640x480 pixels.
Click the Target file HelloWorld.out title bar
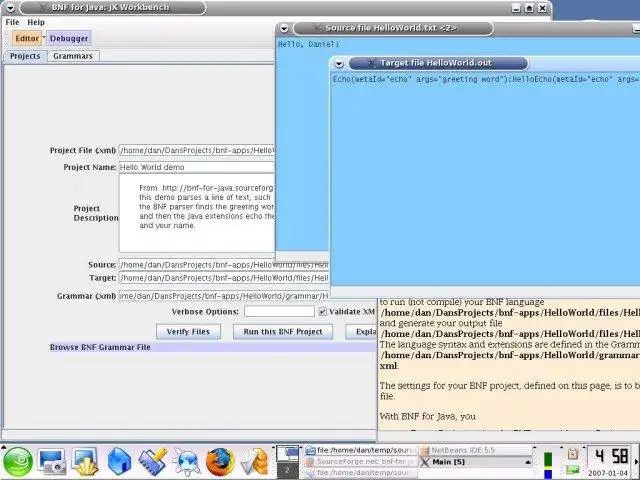point(438,63)
